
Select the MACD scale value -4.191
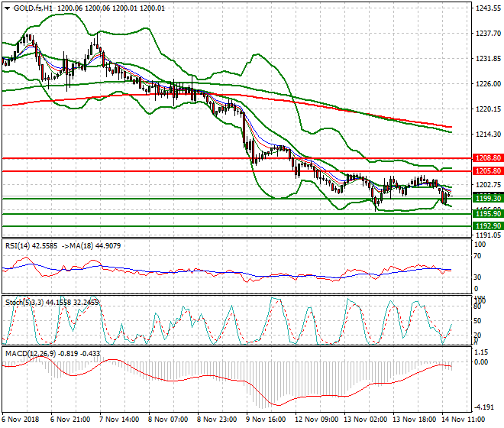(x=484, y=407)
